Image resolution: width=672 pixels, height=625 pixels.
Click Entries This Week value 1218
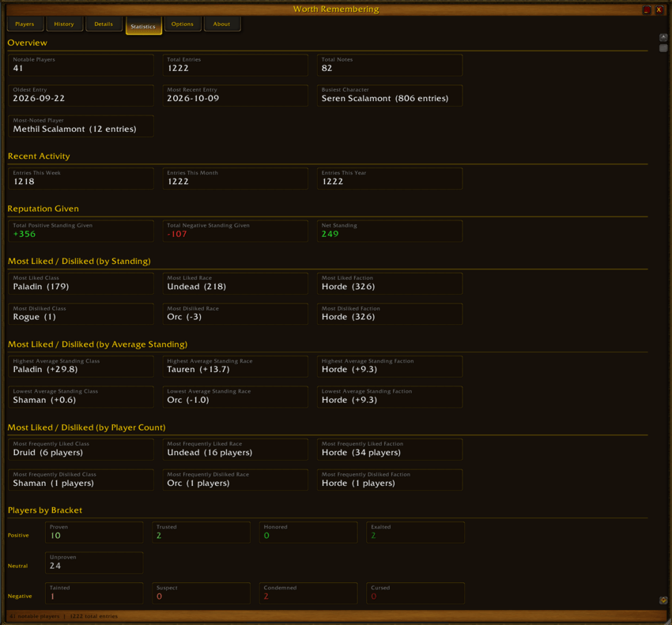point(24,182)
